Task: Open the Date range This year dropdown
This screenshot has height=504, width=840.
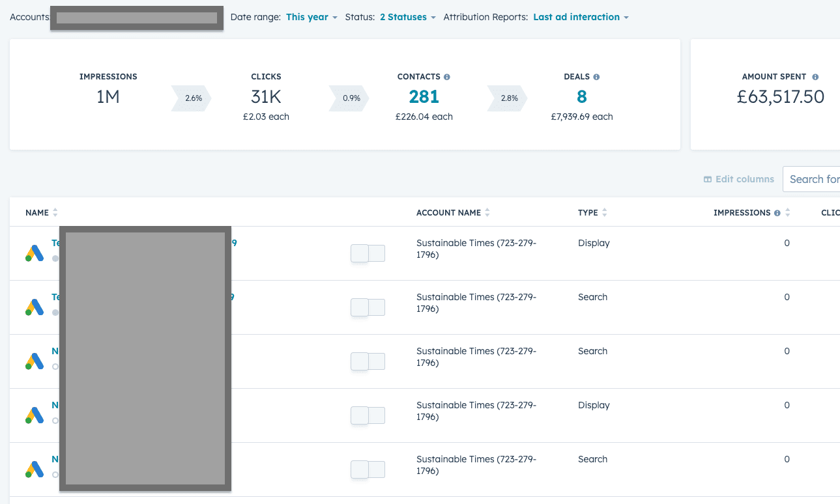Action: pyautogui.click(x=311, y=17)
